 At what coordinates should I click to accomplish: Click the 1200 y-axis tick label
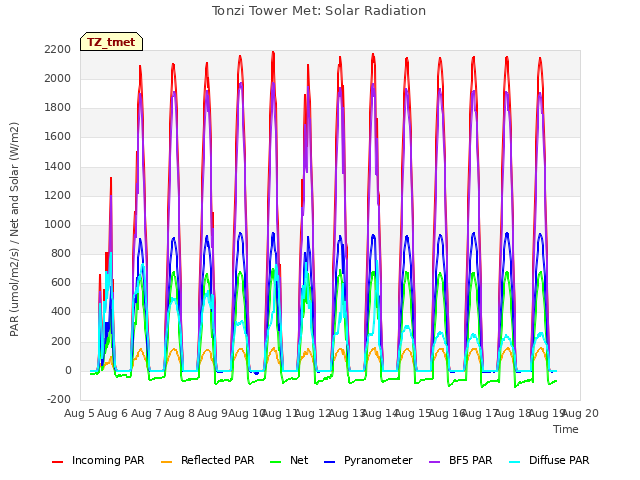coord(58,196)
